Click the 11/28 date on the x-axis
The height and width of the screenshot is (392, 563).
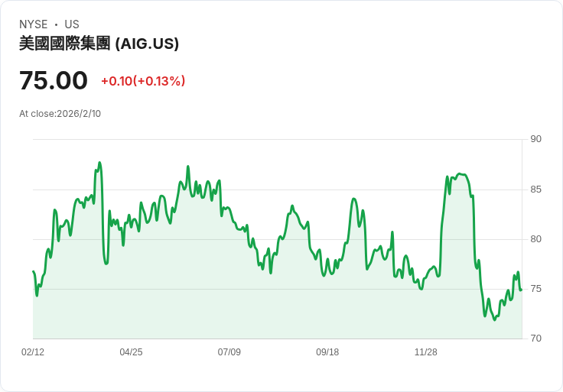point(425,352)
